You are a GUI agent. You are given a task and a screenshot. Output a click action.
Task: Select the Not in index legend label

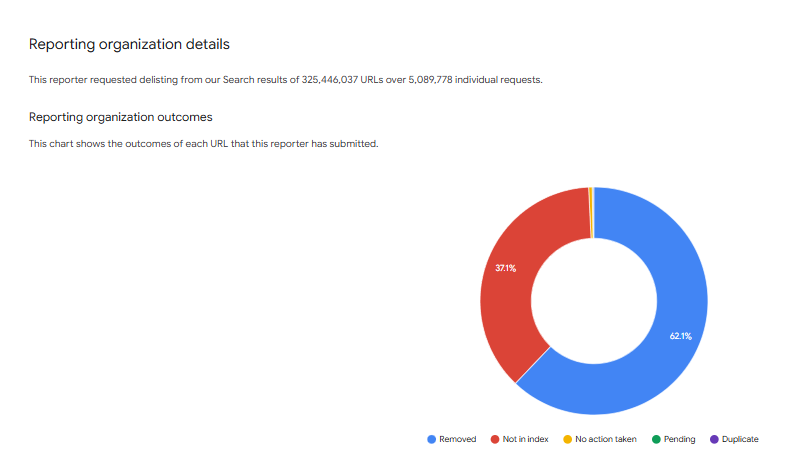526,439
